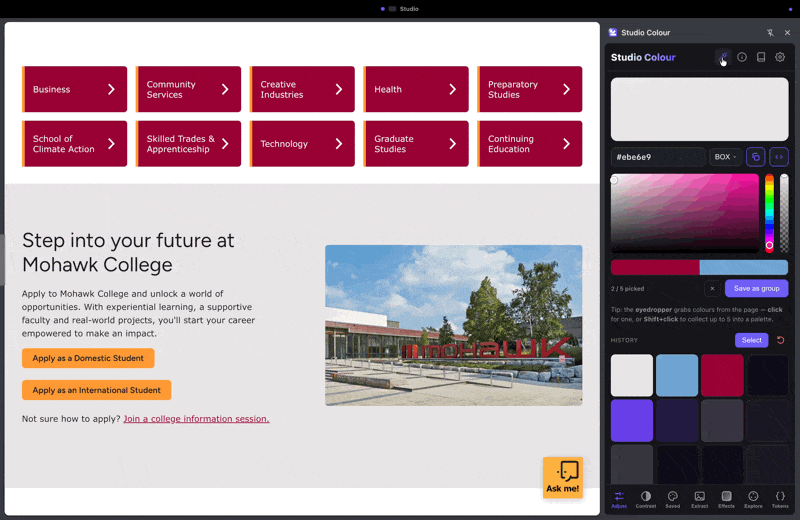Clear picked colours with the X button
This screenshot has height=520, width=800.
click(712, 289)
